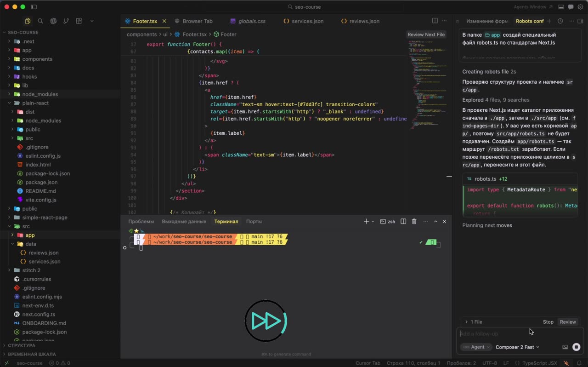Expand the components folder
This screenshot has width=588, height=367.
click(37, 59)
